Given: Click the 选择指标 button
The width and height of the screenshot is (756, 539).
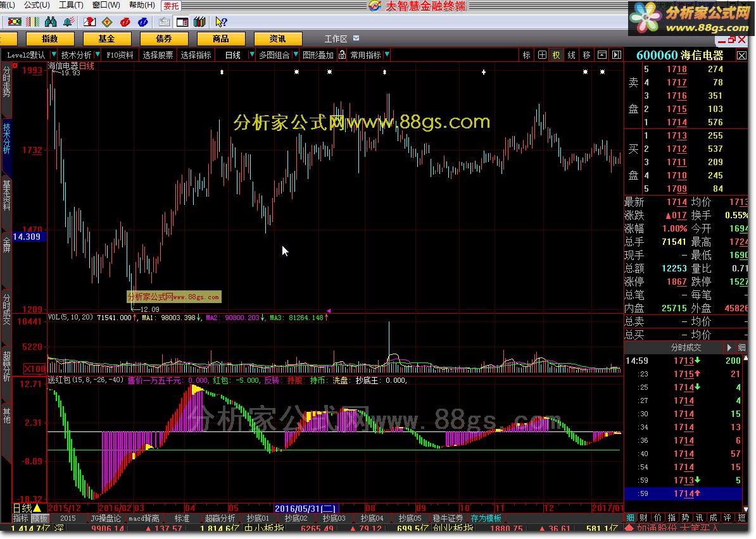Looking at the screenshot, I should 196,55.
